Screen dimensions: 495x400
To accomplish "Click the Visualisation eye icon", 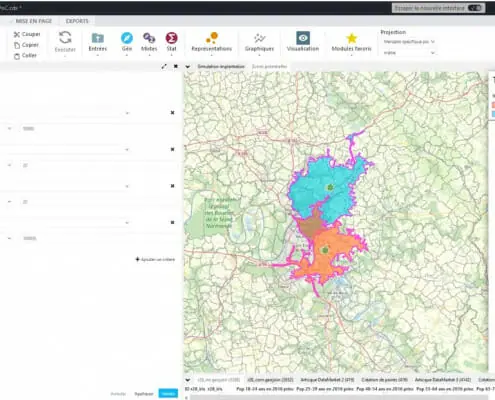I will coord(303,38).
